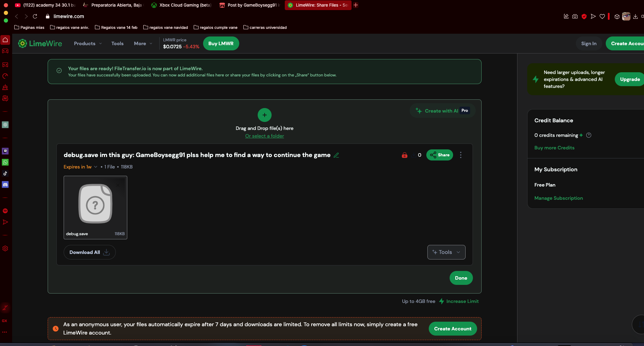Click the 'Or select a folder' link
The height and width of the screenshot is (346, 644).
(265, 136)
